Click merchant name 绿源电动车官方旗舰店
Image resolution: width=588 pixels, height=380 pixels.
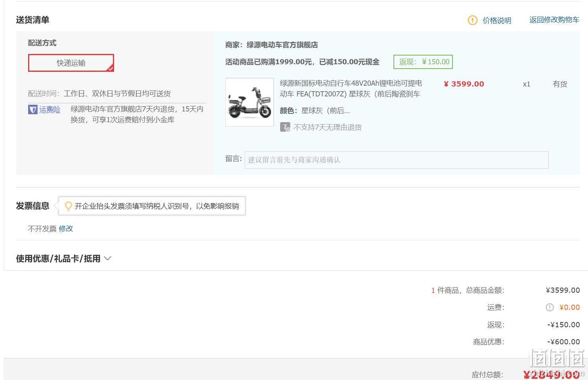[x=282, y=45]
